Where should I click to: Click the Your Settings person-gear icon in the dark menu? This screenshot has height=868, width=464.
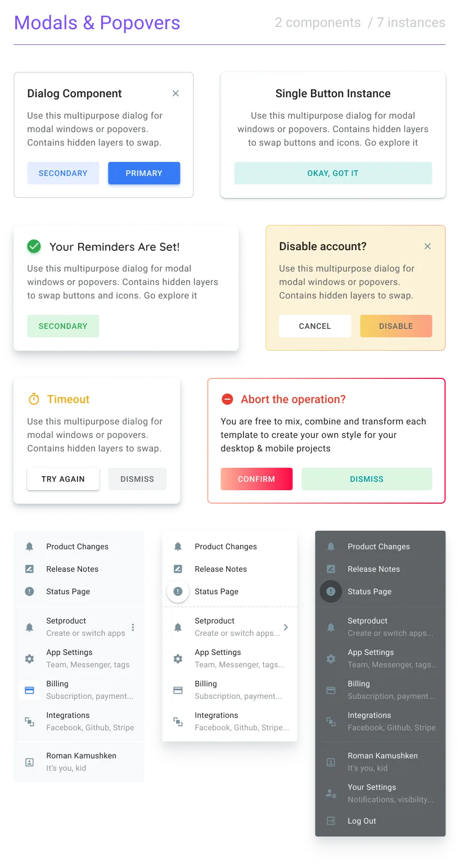[x=331, y=793]
